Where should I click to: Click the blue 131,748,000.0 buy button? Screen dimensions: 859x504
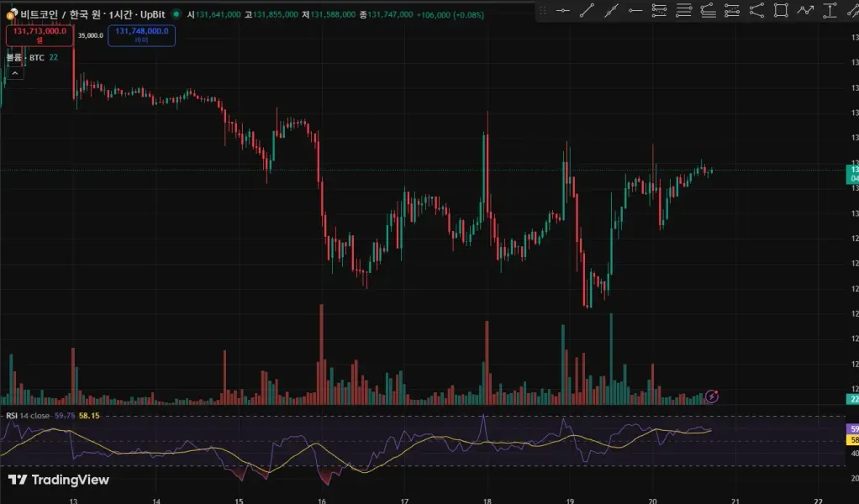pyautogui.click(x=141, y=35)
